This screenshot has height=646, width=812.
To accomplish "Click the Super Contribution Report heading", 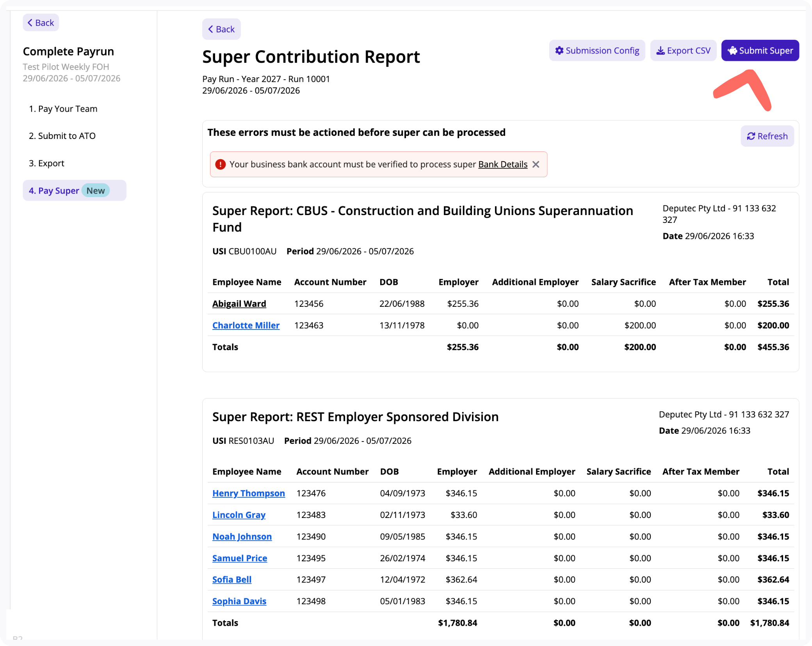I will [311, 57].
